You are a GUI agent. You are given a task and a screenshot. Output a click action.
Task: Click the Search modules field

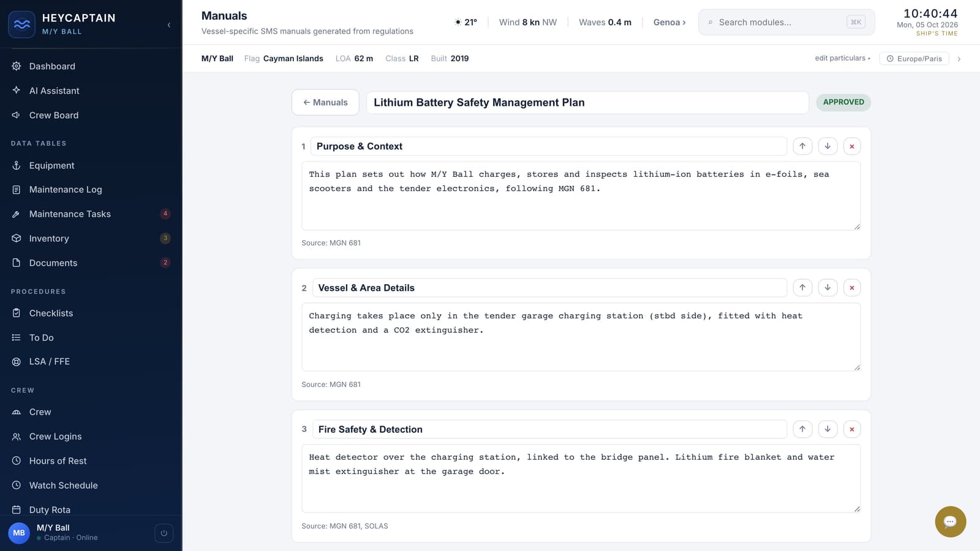pos(786,22)
